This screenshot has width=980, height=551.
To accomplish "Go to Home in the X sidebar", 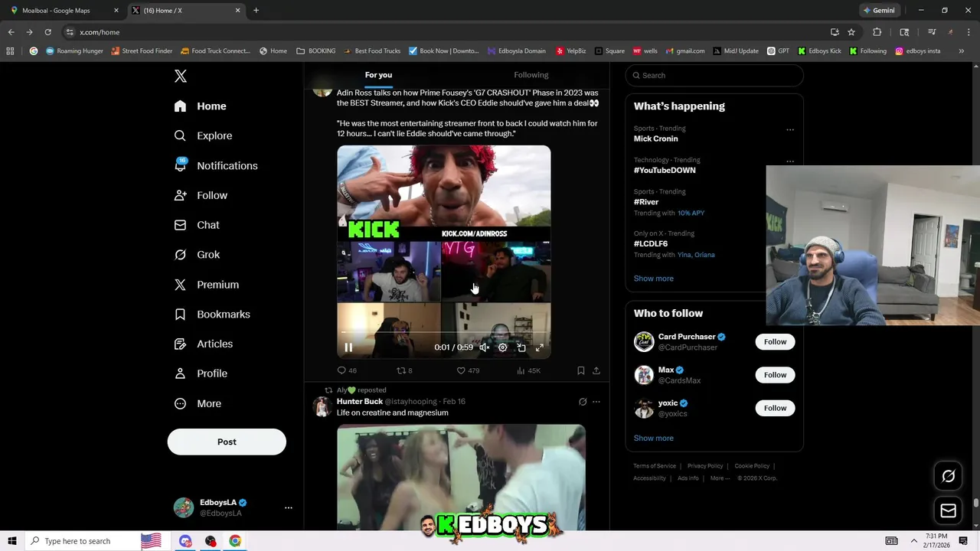I will (201, 106).
